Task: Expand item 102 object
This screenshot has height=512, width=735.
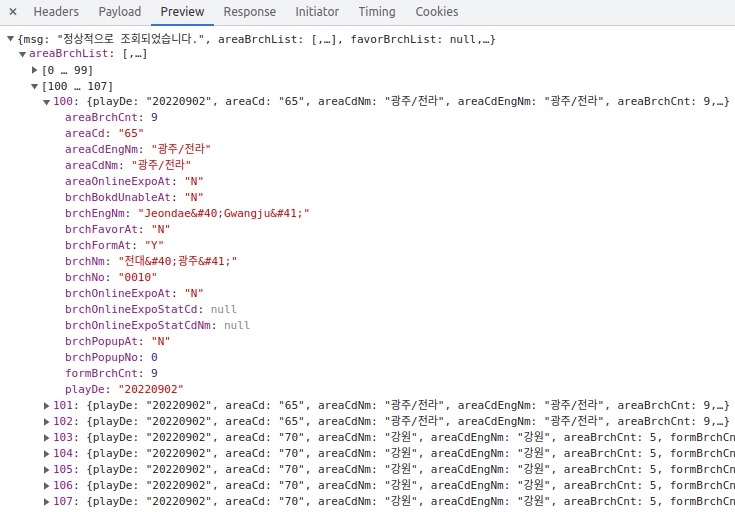Action: tap(46, 422)
